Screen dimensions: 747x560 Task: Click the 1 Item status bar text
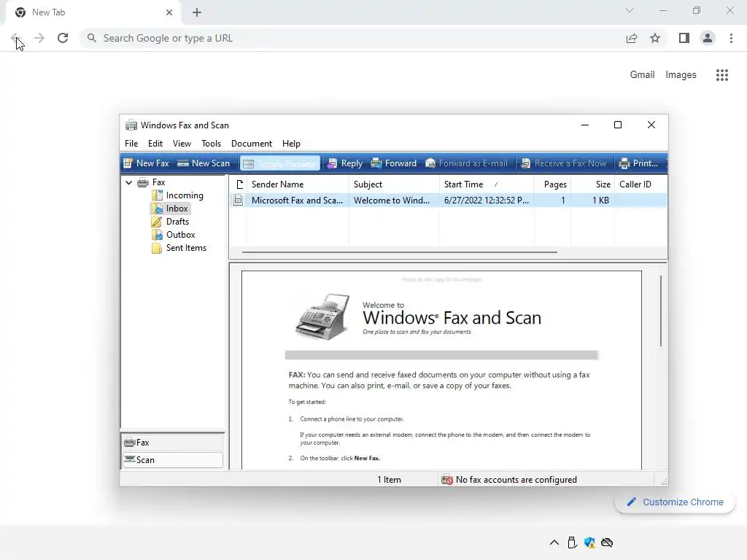(x=390, y=480)
